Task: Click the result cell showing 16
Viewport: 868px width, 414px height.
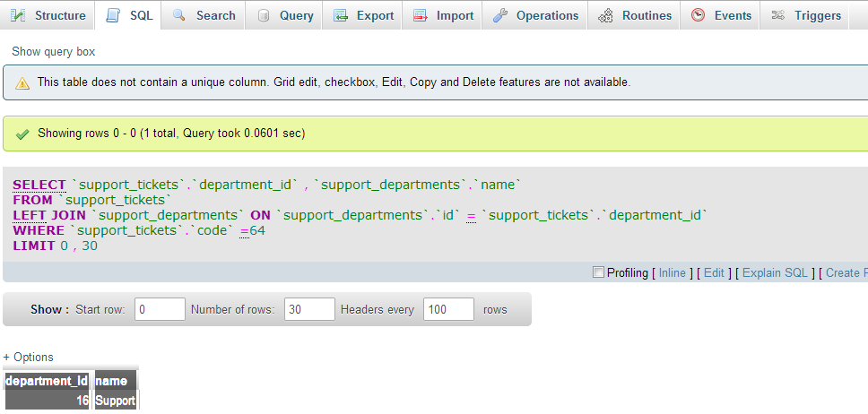Action: point(47,400)
